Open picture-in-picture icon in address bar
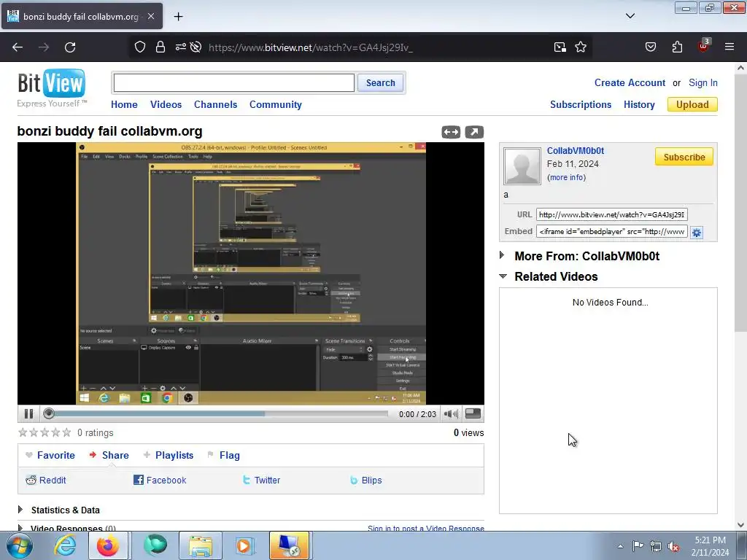747x560 pixels. pos(560,47)
